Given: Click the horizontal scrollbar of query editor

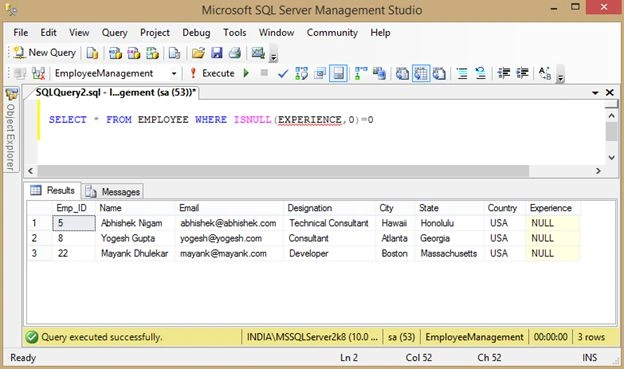Looking at the screenshot, I should 283,171.
